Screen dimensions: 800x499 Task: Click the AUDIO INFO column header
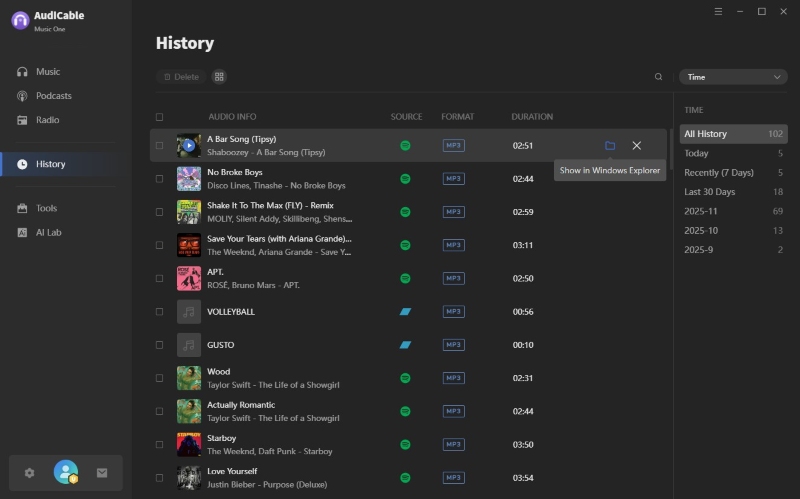coord(232,117)
